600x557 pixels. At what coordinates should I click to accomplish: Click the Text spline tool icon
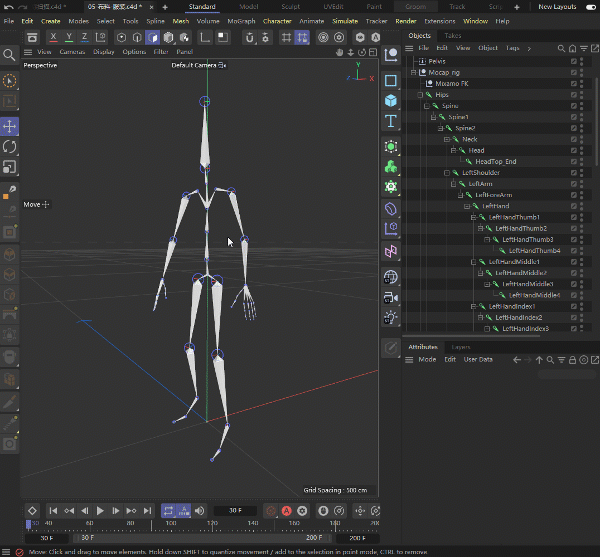[391, 122]
